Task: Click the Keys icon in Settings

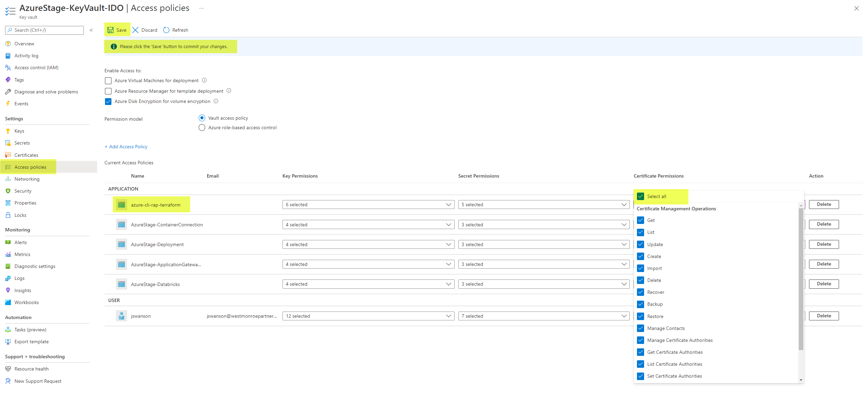Action: pos(8,131)
